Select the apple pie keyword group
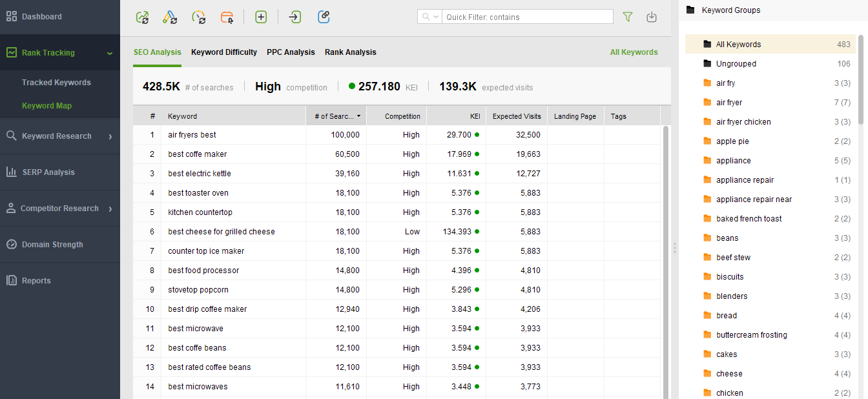Image resolution: width=868 pixels, height=399 pixels. click(770, 141)
